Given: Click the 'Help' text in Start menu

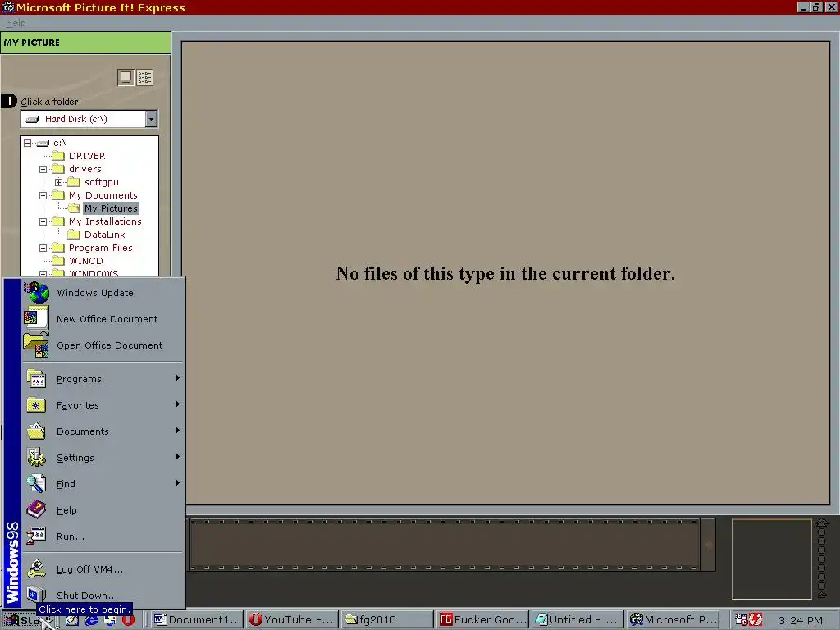Looking at the screenshot, I should point(66,510).
